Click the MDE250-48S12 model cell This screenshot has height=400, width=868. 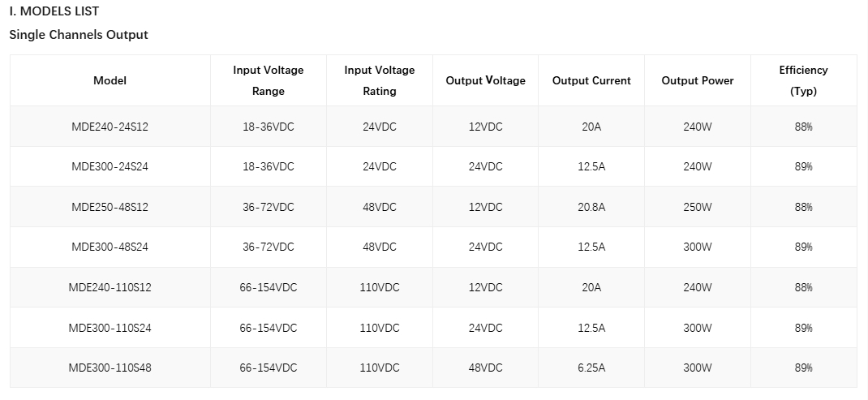coord(110,207)
